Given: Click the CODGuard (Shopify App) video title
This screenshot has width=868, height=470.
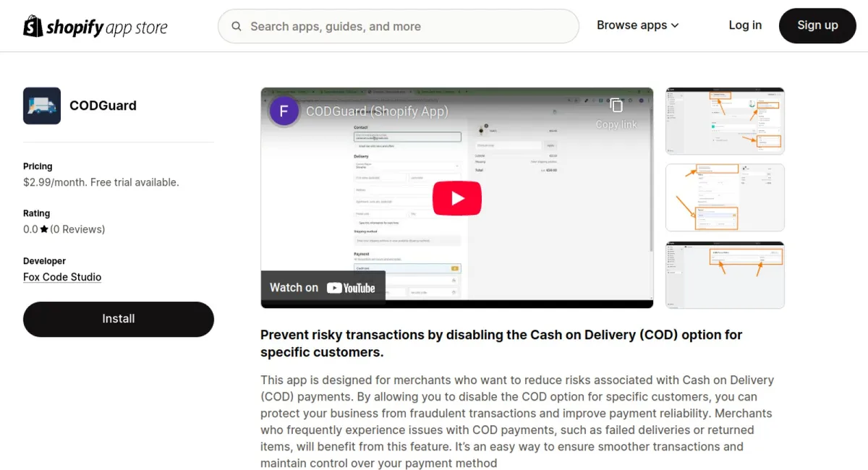Looking at the screenshot, I should point(377,111).
